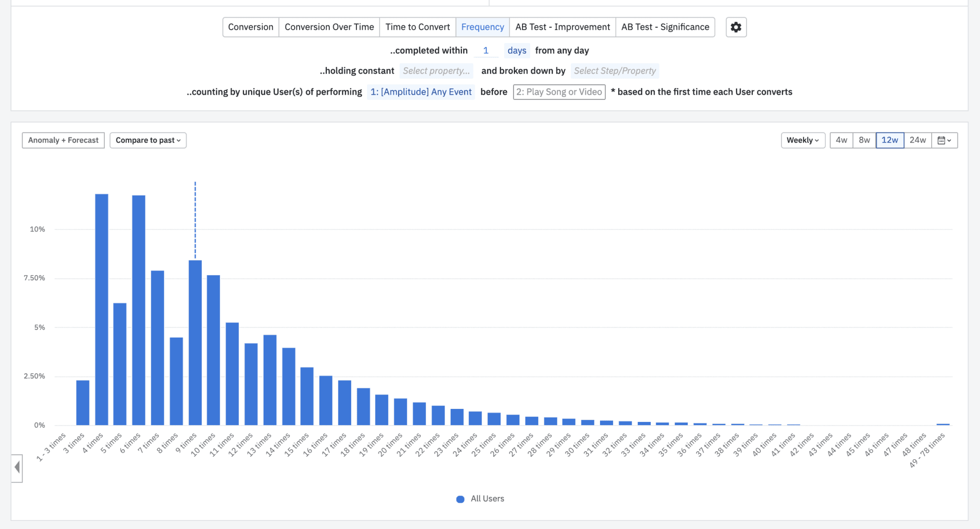Open the Compare to past dropdown
The width and height of the screenshot is (980, 529).
pyautogui.click(x=148, y=140)
